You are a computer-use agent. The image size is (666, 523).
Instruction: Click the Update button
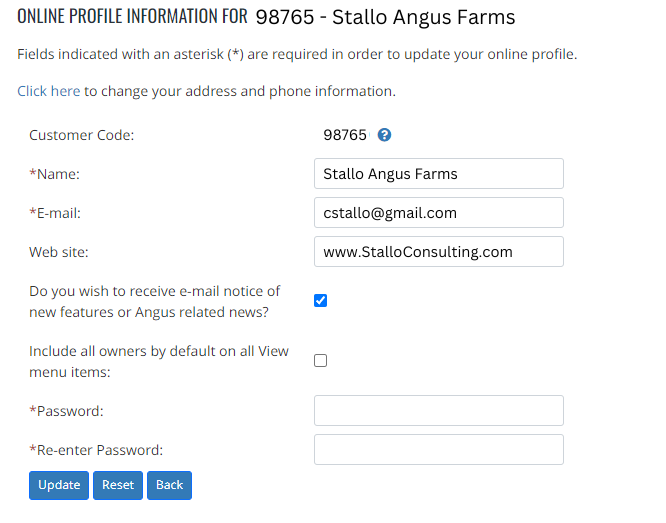pyautogui.click(x=59, y=485)
